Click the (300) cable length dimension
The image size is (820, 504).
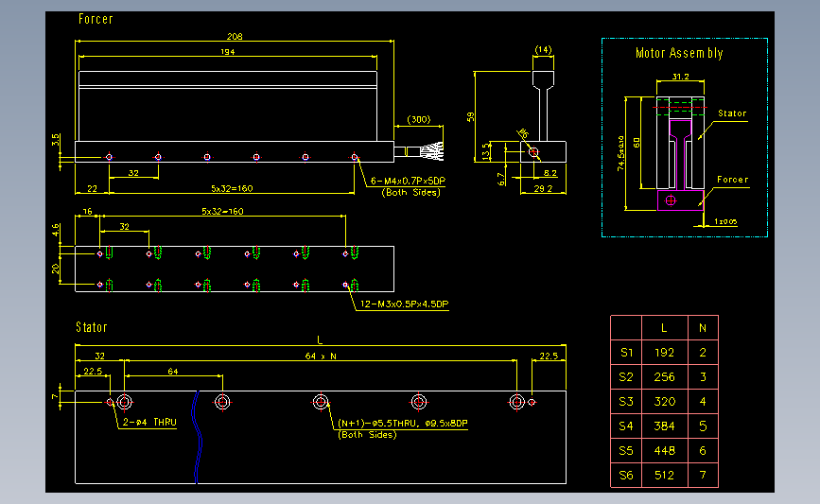coord(419,120)
